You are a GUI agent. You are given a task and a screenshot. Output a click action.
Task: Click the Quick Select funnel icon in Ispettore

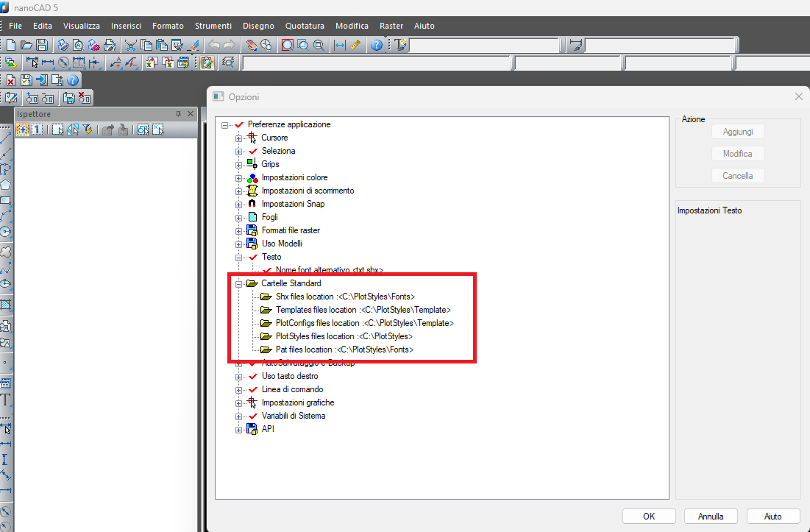88,130
